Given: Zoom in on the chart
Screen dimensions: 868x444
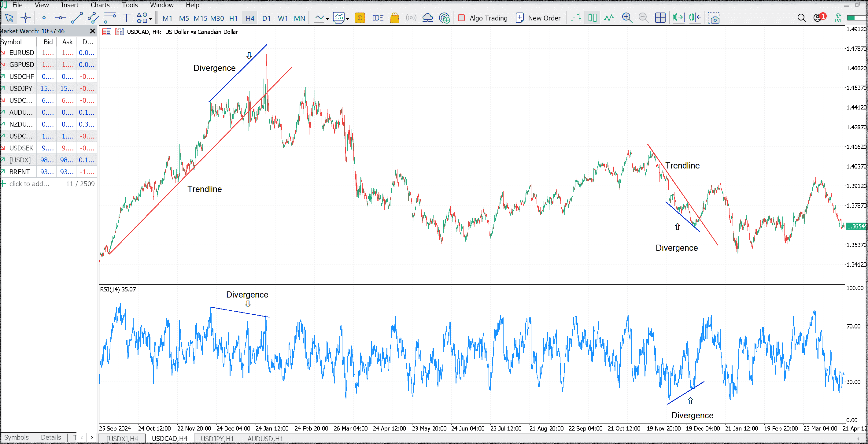Looking at the screenshot, I should (x=627, y=18).
